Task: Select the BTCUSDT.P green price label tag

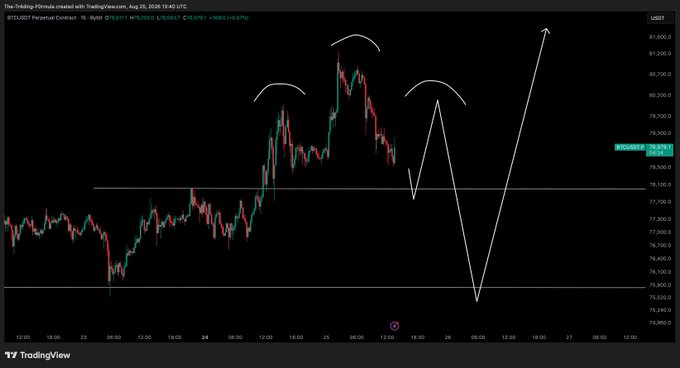Action: click(x=631, y=147)
